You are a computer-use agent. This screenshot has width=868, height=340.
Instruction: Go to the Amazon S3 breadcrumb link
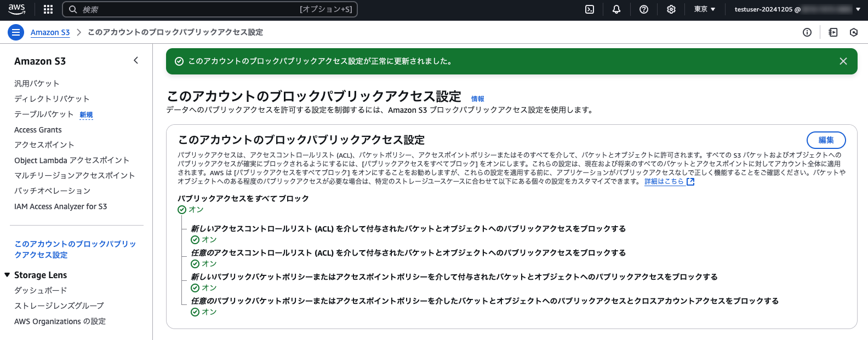(x=50, y=32)
